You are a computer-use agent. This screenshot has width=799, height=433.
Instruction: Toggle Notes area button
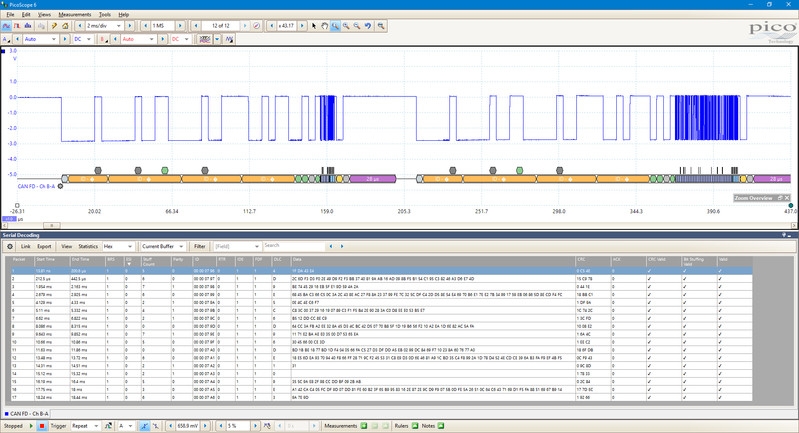tap(441, 426)
